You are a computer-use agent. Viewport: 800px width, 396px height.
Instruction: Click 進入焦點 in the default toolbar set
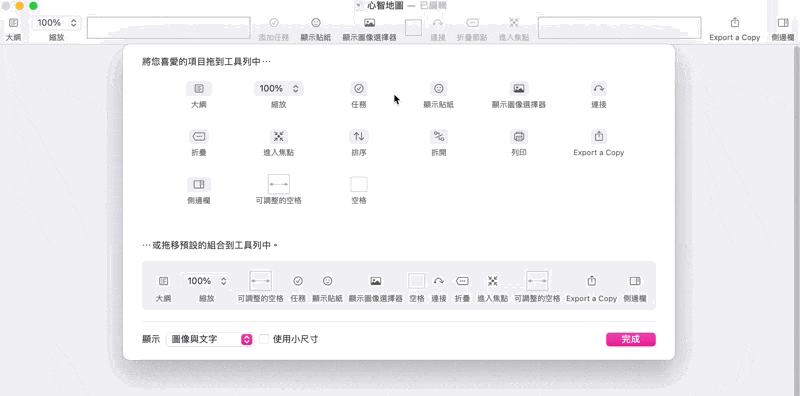[492, 281]
